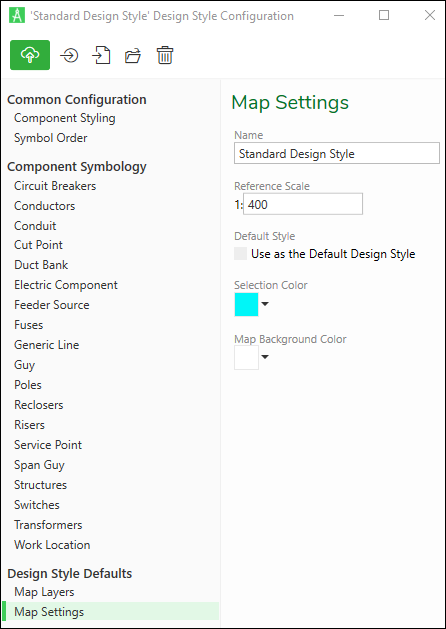Click the Name text field
This screenshot has height=629, width=446.
coord(337,153)
